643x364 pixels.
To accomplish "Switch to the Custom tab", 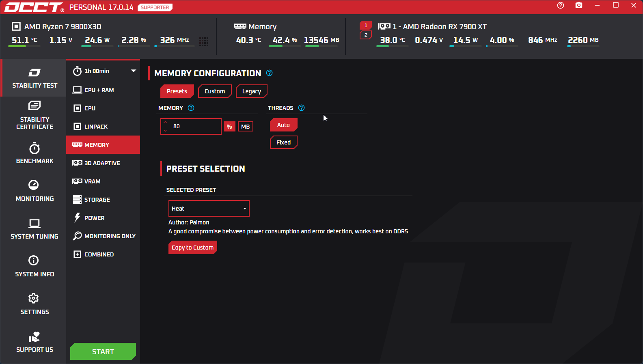I will pos(215,91).
